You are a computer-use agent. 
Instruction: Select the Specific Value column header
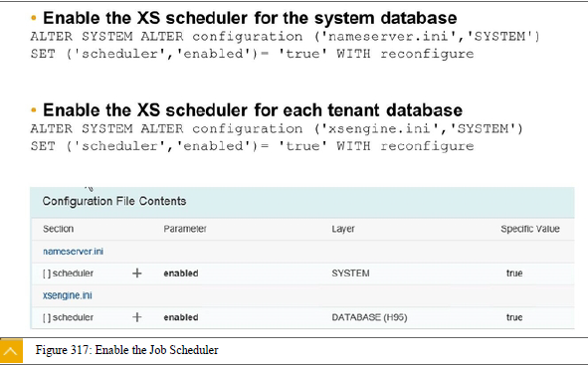tap(530, 229)
